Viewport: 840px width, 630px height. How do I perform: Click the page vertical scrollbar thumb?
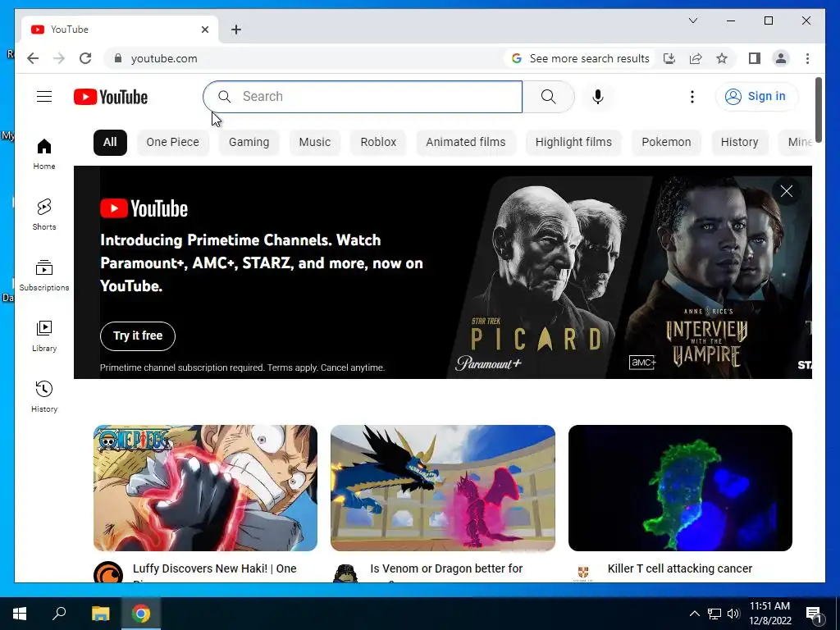coord(818,109)
